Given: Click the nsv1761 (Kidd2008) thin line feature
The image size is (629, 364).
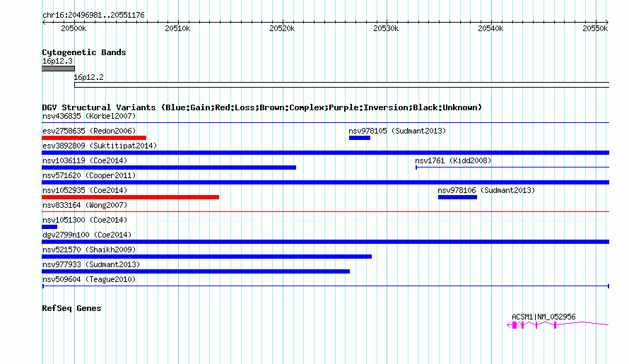Looking at the screenshot, I should (x=512, y=168).
